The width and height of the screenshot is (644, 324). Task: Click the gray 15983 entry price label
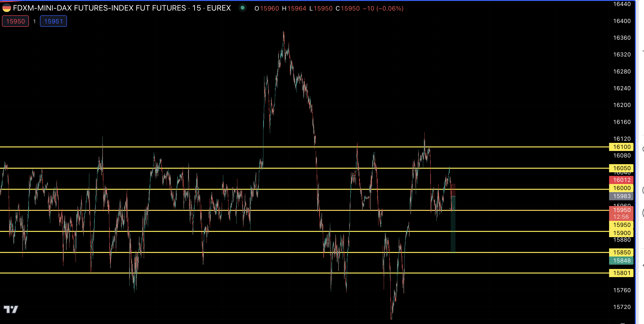(x=621, y=196)
